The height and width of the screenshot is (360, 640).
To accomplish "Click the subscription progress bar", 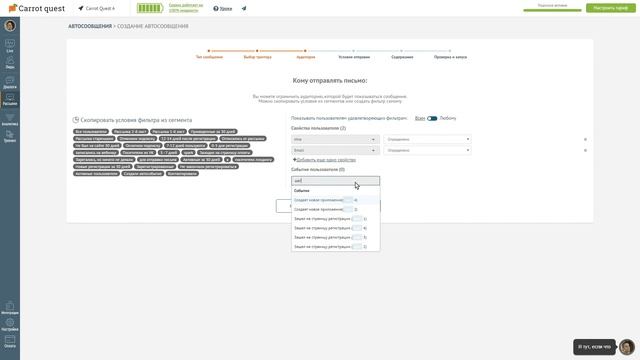I will pyautogui.click(x=552, y=10).
